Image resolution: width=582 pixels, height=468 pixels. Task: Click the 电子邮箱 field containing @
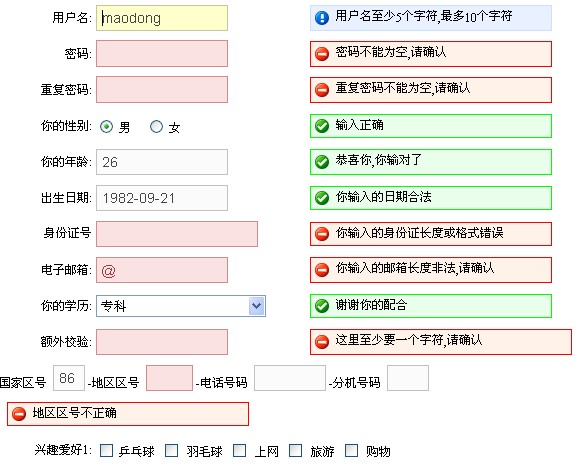coord(162,270)
